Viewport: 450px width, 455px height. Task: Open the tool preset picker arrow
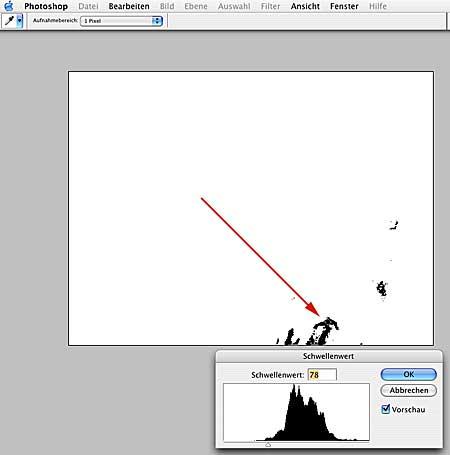coord(20,21)
